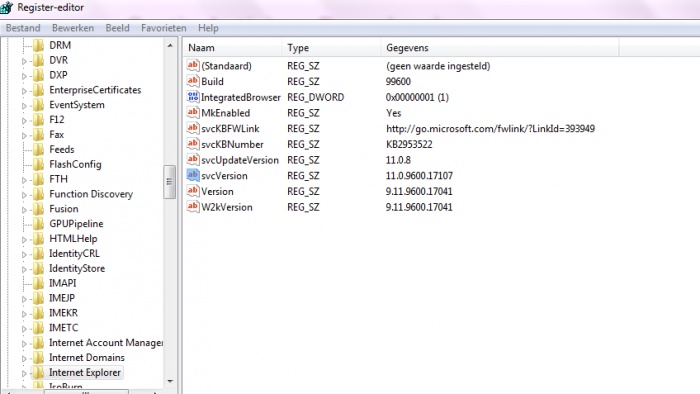Expand the EnterpriseCertificates key

pos(24,91)
